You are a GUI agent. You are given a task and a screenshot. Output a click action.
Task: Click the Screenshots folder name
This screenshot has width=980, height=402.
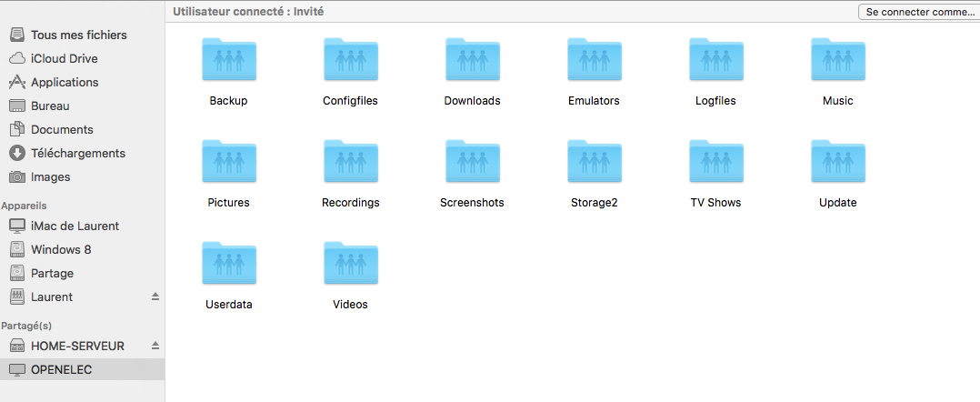(473, 203)
